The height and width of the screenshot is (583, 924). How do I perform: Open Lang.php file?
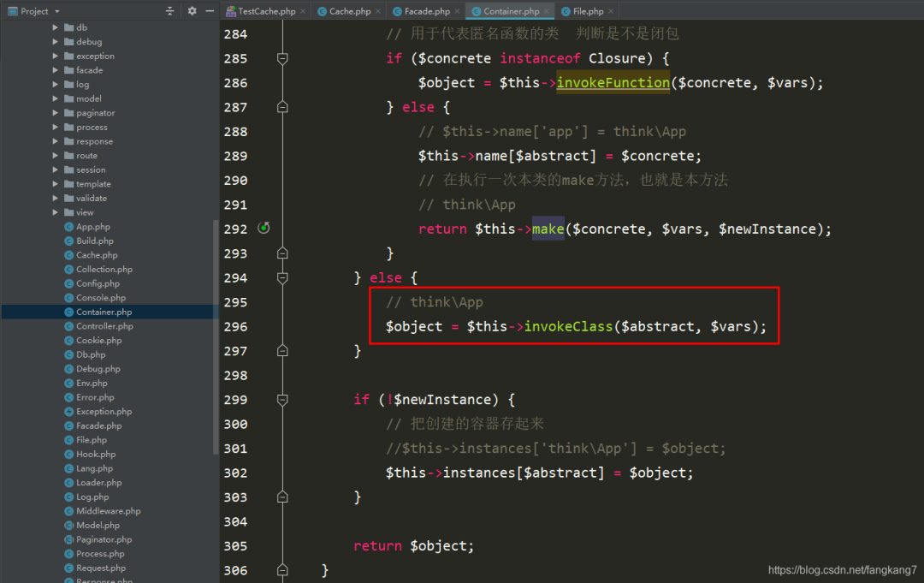88,468
